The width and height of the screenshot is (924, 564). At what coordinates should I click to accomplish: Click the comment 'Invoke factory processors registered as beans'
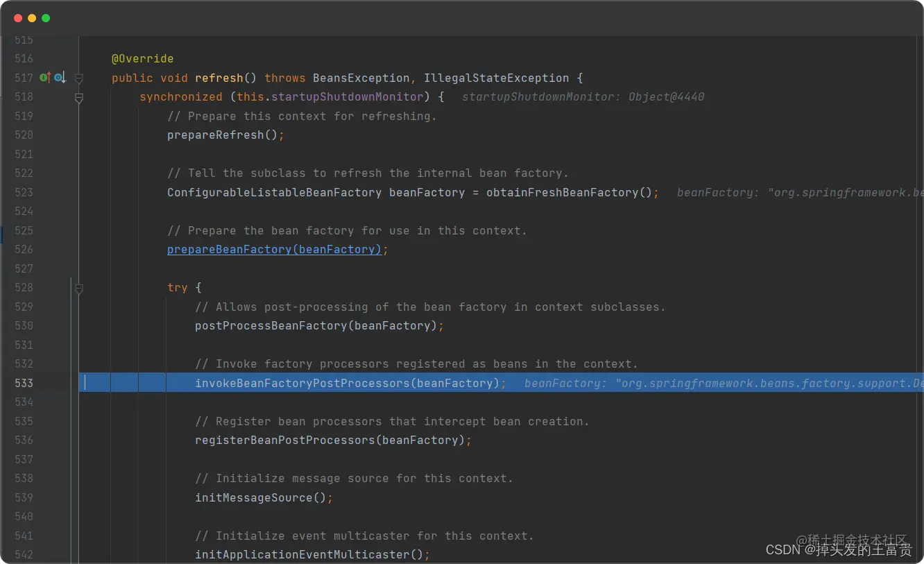coord(416,364)
